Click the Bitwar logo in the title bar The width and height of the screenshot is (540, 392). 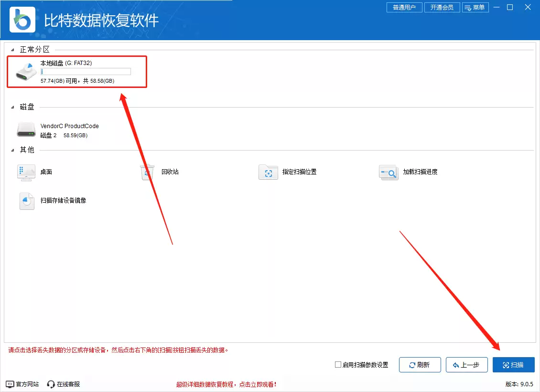tap(22, 19)
